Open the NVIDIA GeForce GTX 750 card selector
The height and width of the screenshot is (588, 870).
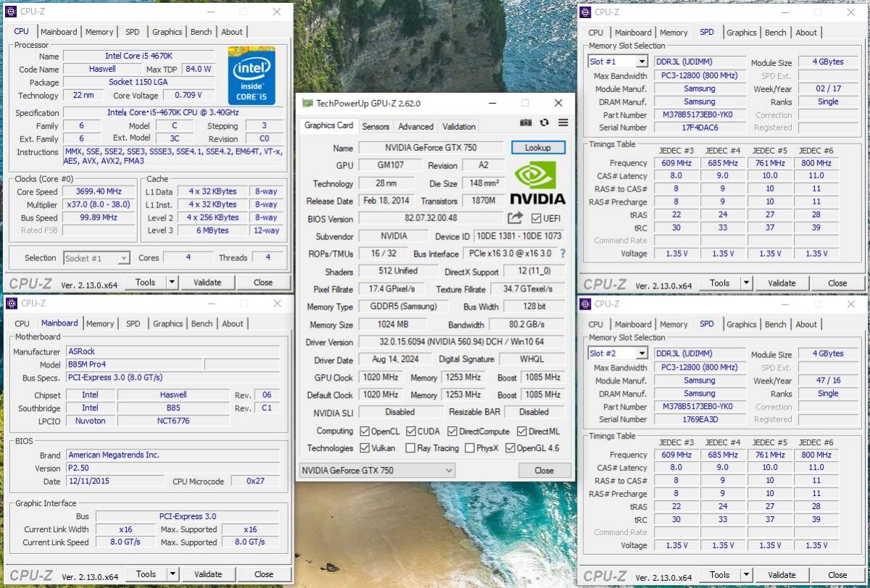(376, 470)
